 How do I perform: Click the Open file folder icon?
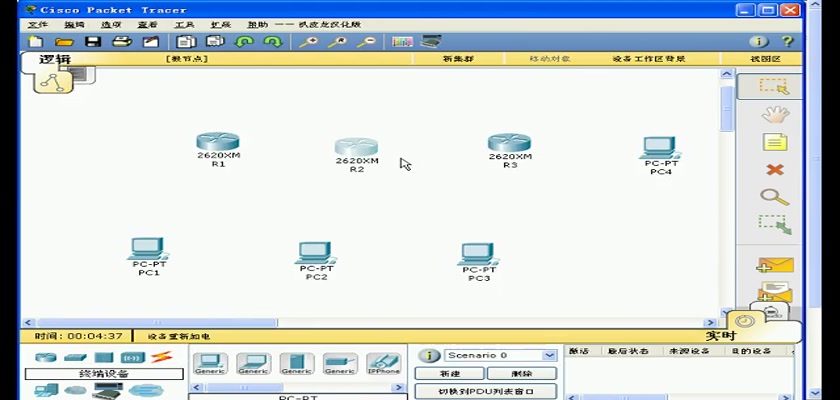64,42
